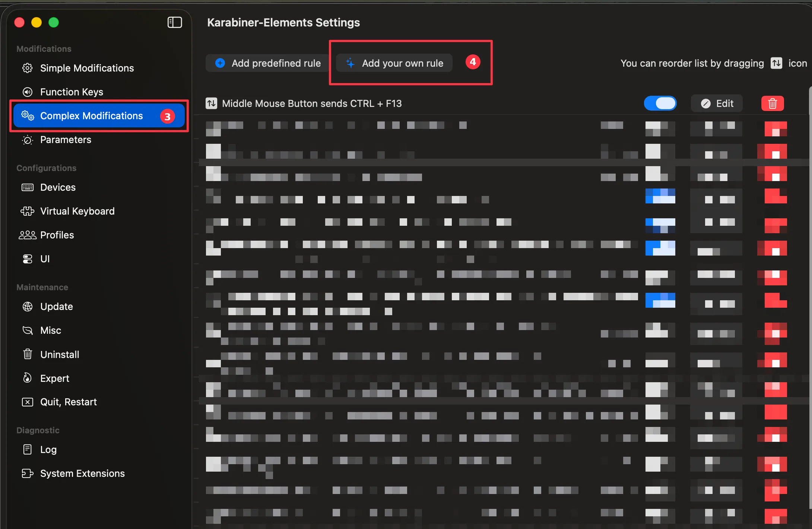Click Add your own rule

[x=394, y=63]
